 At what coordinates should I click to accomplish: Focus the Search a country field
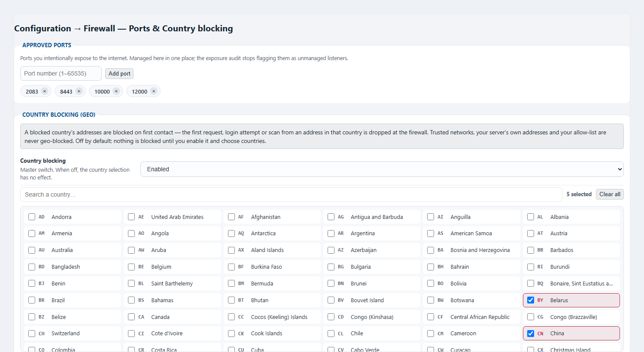291,194
